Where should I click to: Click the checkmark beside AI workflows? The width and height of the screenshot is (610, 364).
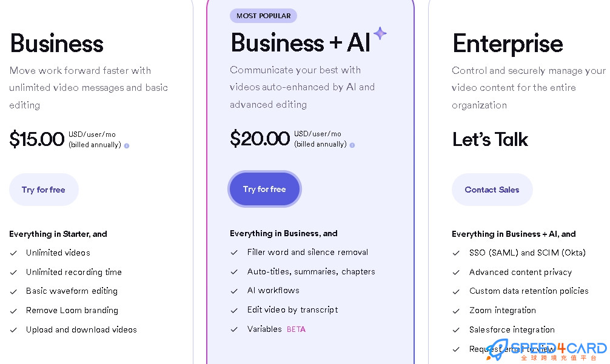click(234, 291)
